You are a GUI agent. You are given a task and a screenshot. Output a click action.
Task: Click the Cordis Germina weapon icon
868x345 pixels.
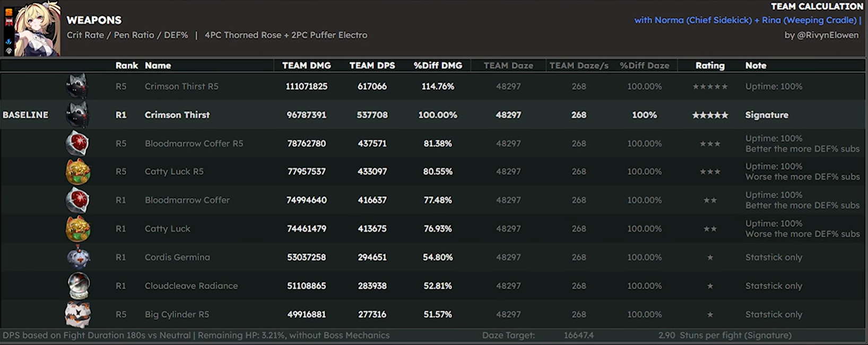click(78, 257)
